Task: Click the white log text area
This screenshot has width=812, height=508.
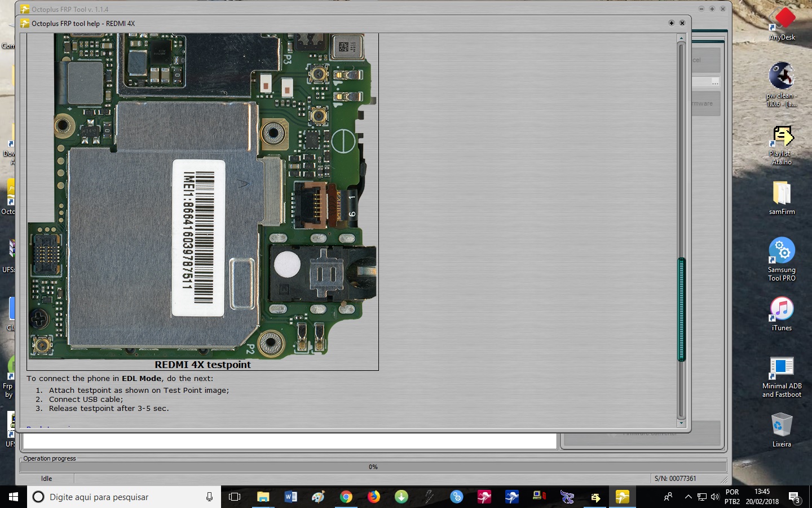Action: (290, 441)
